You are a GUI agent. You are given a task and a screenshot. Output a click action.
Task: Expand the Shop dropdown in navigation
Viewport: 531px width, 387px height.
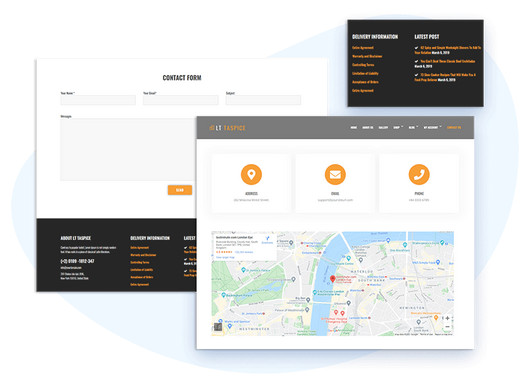click(x=398, y=128)
